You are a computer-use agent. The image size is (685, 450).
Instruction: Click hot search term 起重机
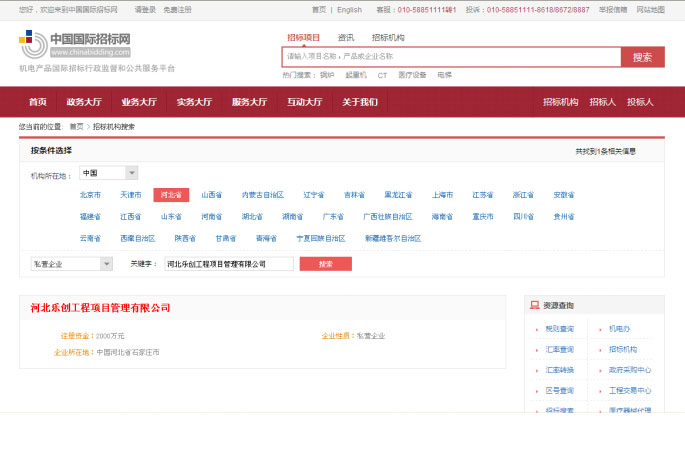tap(356, 75)
